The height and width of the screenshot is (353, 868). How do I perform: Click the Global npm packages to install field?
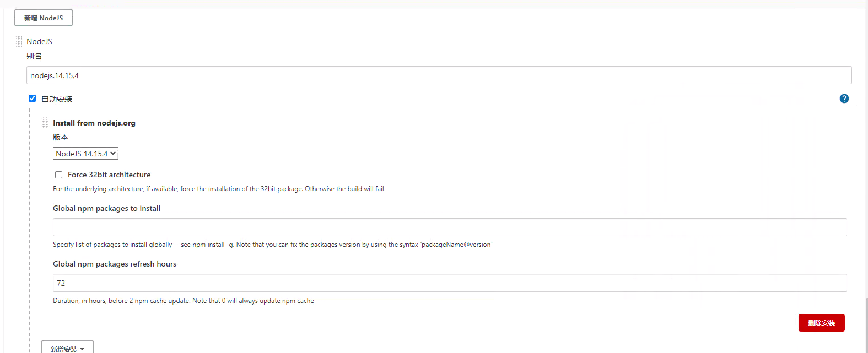tap(450, 227)
